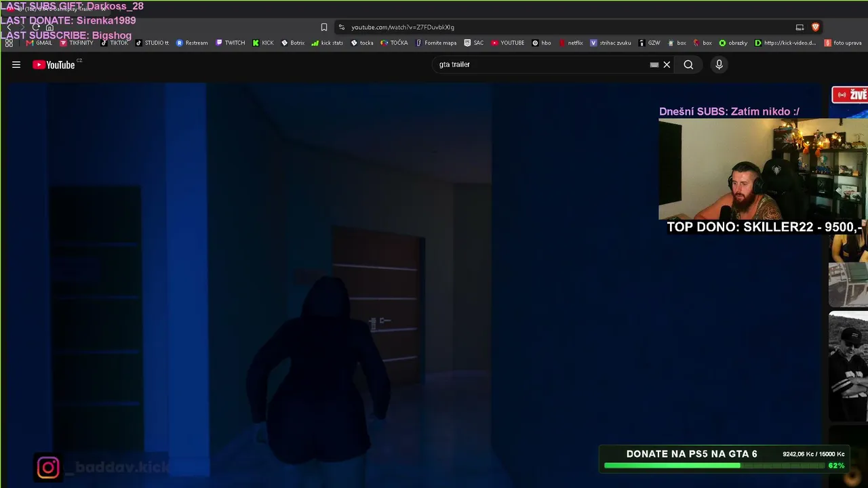Open the STUDIO tt bookmark
The width and height of the screenshot is (868, 488).
tap(152, 43)
